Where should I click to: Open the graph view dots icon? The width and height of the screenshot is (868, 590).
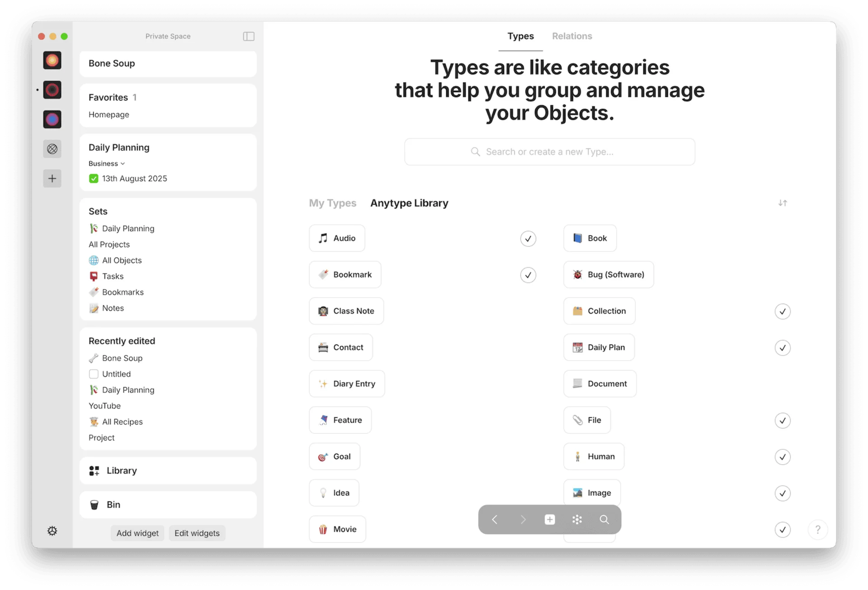point(577,519)
